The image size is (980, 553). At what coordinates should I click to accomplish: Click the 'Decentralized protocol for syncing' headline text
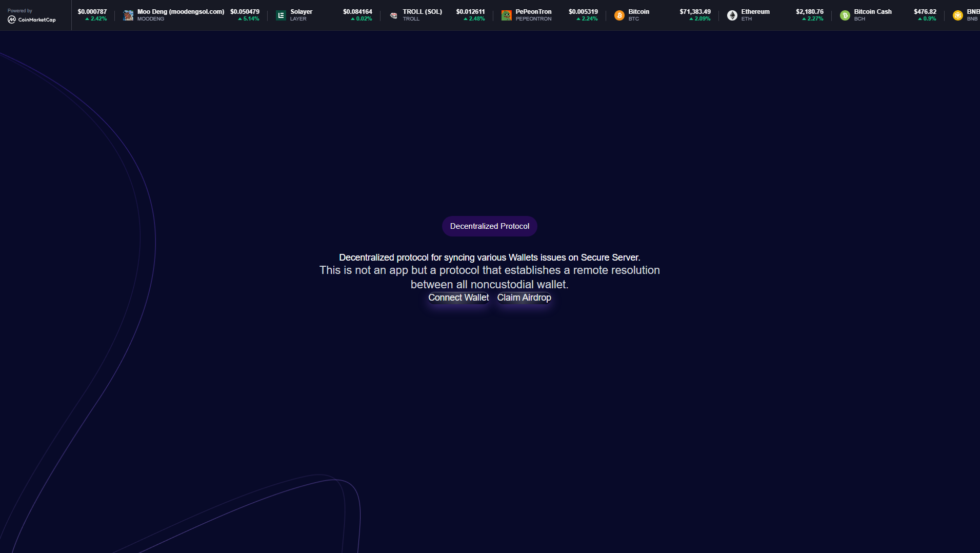490,258
